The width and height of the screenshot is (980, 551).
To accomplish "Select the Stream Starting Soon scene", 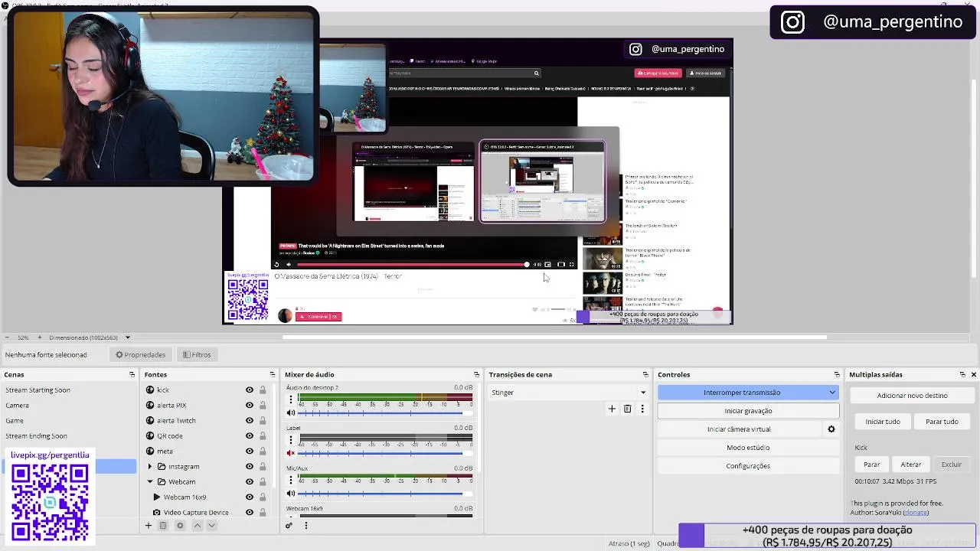I will (x=69, y=390).
